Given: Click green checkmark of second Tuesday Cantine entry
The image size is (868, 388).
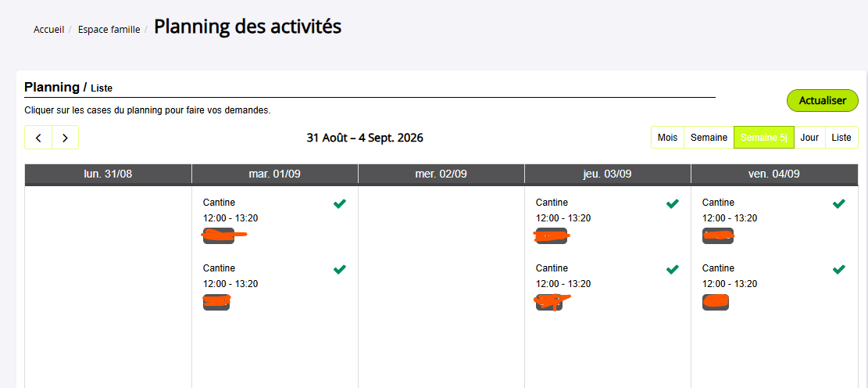Looking at the screenshot, I should (x=339, y=269).
